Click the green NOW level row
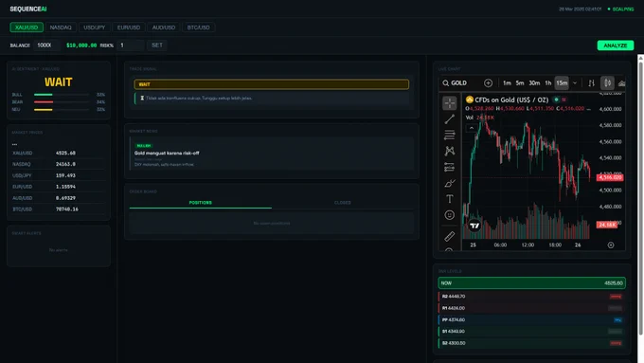Screen dimensions: 644x363 [532, 282]
